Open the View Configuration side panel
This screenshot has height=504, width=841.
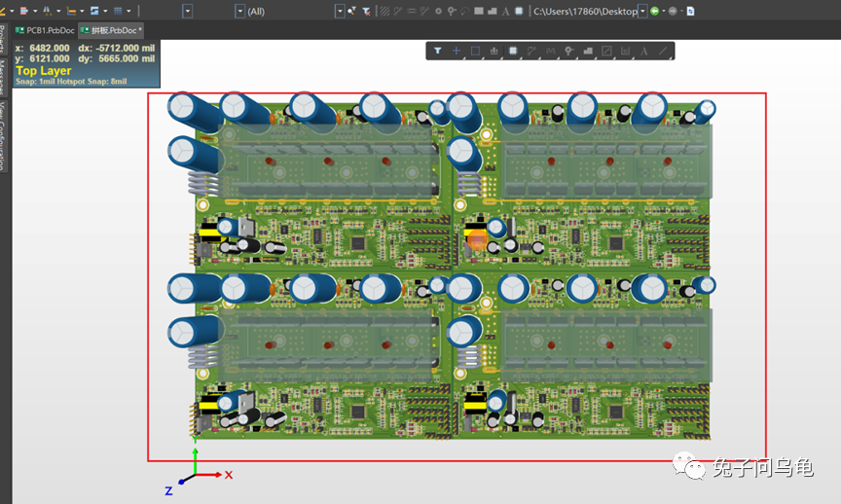pos(4,134)
